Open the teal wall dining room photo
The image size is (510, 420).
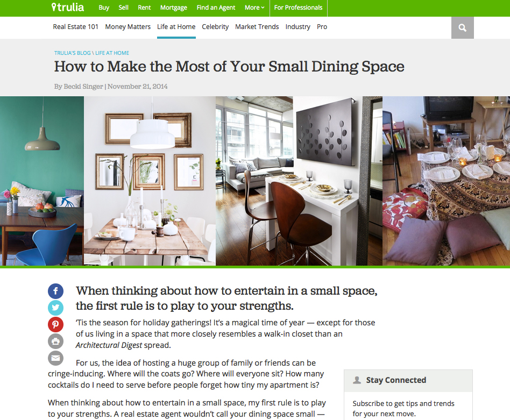pos(42,181)
